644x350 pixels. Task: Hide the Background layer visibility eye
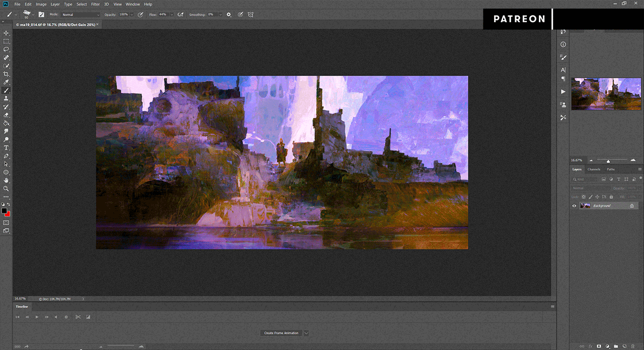click(x=574, y=205)
